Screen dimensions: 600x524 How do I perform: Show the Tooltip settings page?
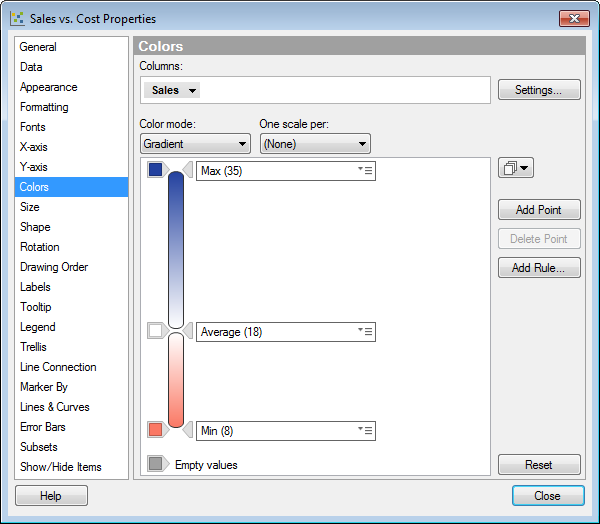tap(72, 307)
